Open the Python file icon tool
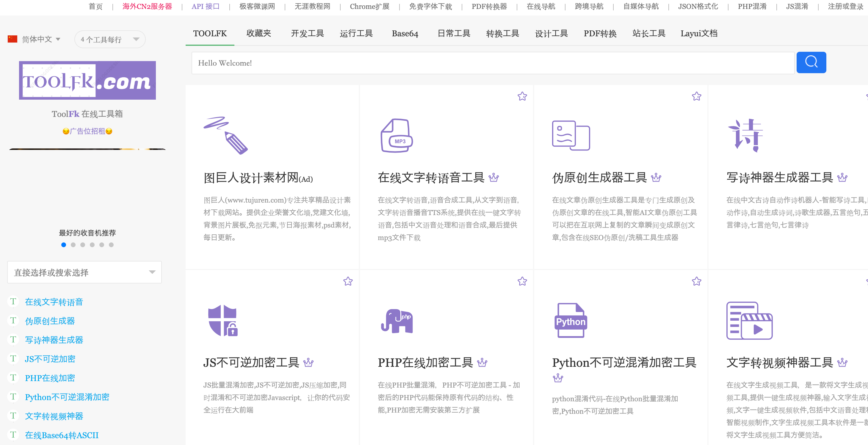The width and height of the screenshot is (868, 445). [x=571, y=320]
